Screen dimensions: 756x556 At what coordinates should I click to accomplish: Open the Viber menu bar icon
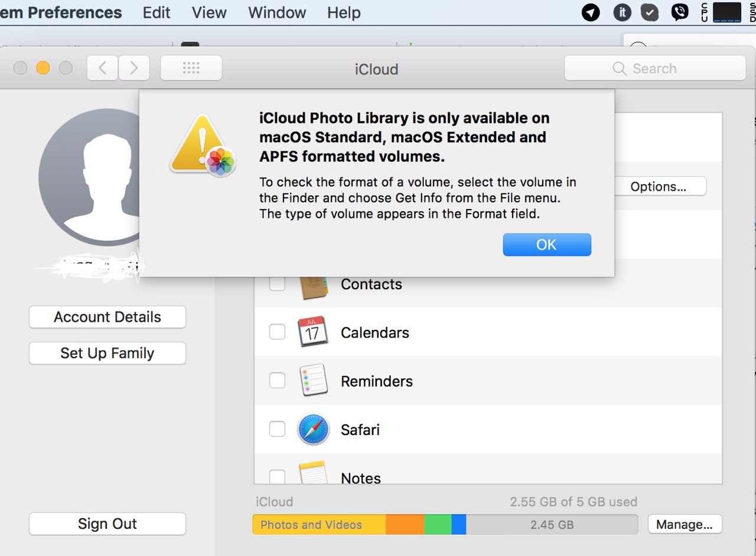click(680, 12)
